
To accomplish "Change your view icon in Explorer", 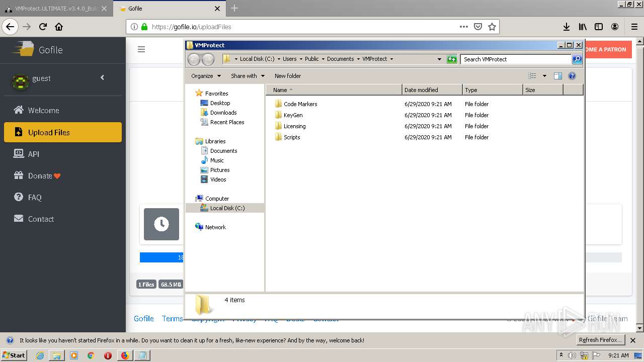I will click(x=532, y=76).
